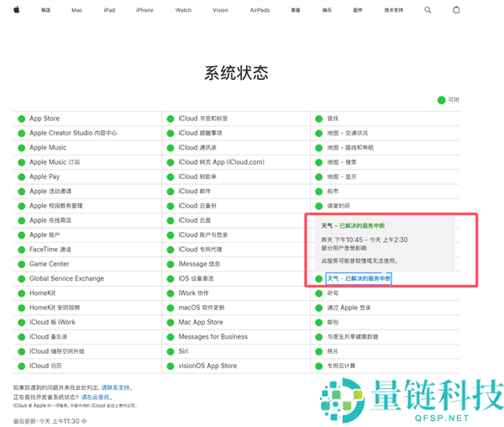The width and height of the screenshot is (504, 427).
Task: Click the status dot beside Global Service Exchange
Action: click(22, 279)
